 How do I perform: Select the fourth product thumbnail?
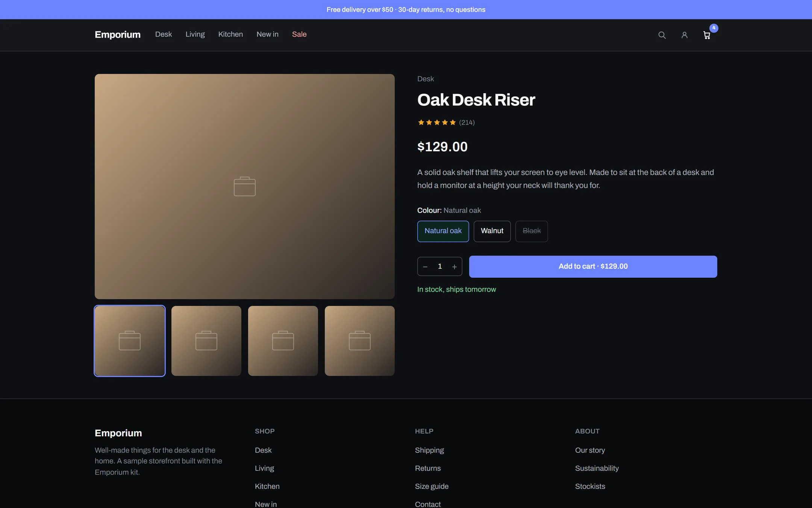click(360, 341)
